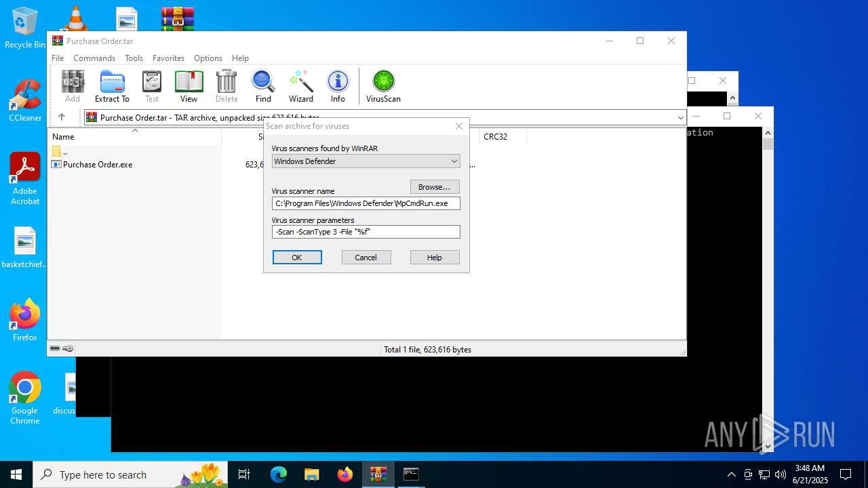Open CCleaner desktop shortcut
This screenshot has width=868, height=488.
click(25, 101)
